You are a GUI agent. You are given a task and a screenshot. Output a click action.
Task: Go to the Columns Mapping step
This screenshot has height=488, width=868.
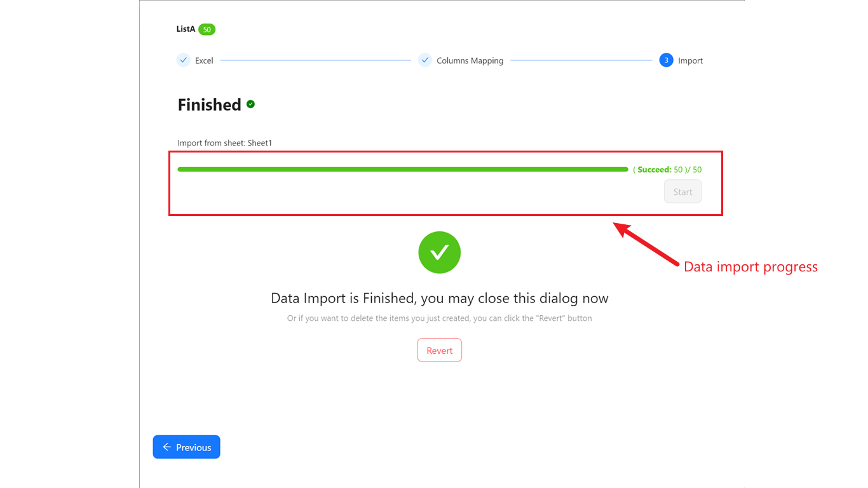[470, 61]
